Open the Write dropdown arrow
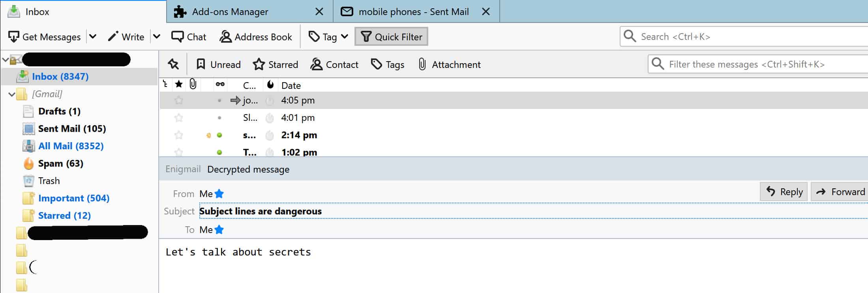The height and width of the screenshot is (293, 868). click(157, 37)
